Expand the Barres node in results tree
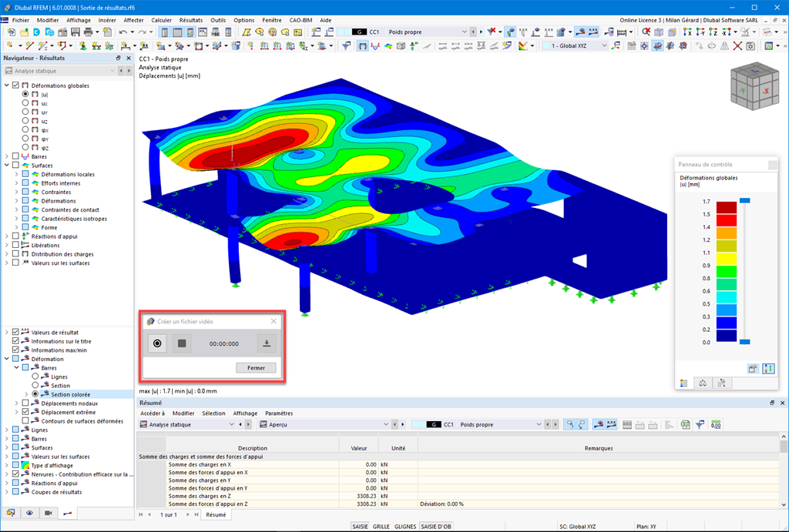Screen dimensions: 789x532 click(6, 156)
